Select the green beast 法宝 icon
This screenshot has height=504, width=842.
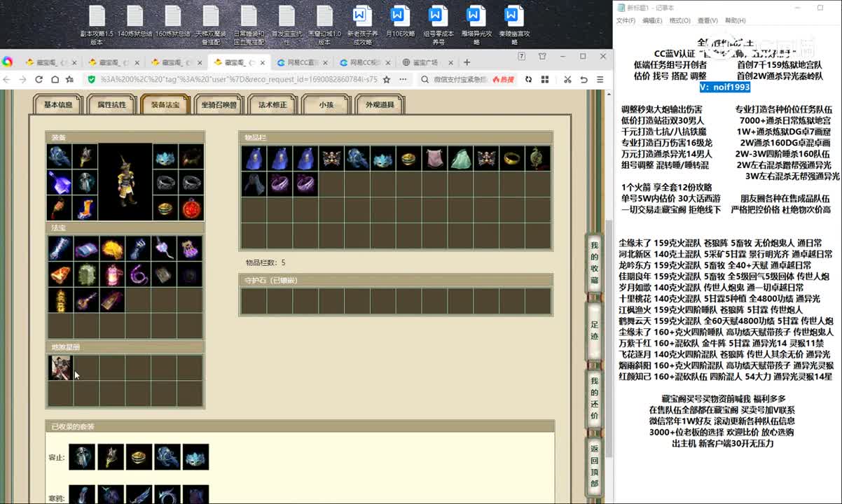(86, 274)
